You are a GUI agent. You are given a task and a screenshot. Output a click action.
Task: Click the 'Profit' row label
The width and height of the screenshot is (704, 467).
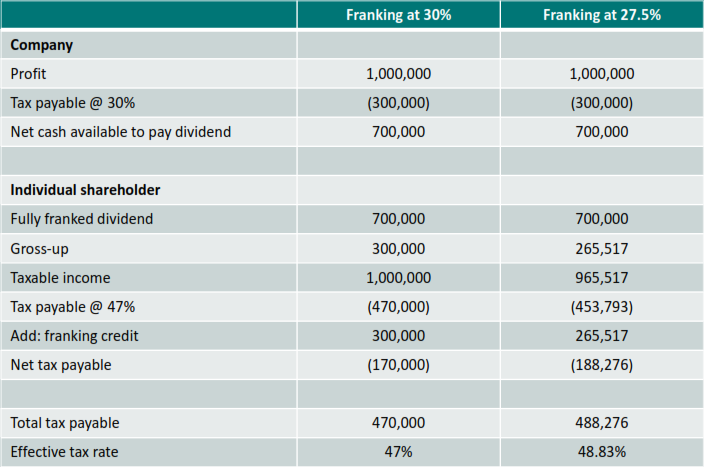28,74
